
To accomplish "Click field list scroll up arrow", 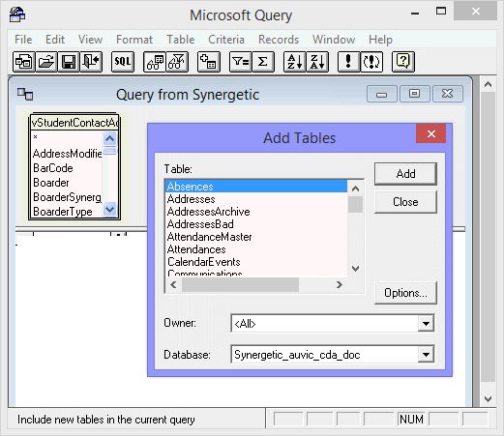I will point(110,139).
